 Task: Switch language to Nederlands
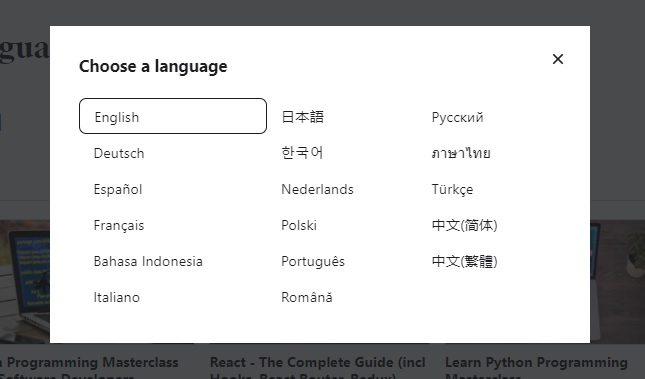point(318,189)
